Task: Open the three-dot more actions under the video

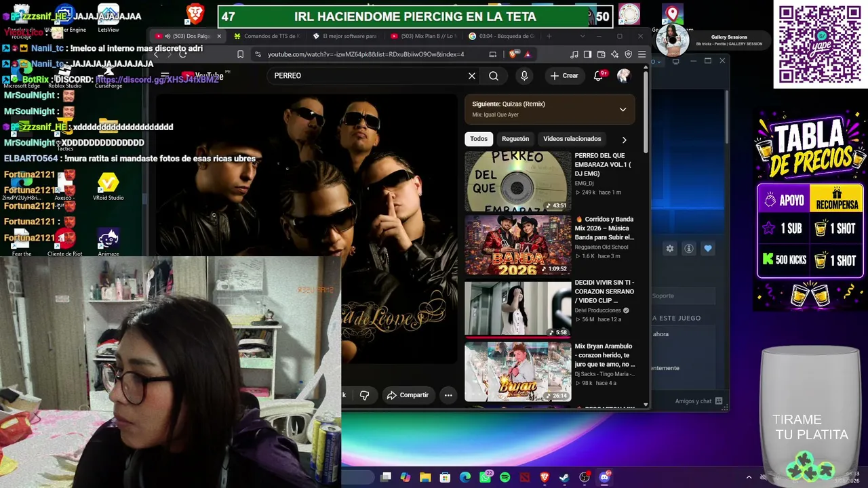Action: pyautogui.click(x=448, y=395)
